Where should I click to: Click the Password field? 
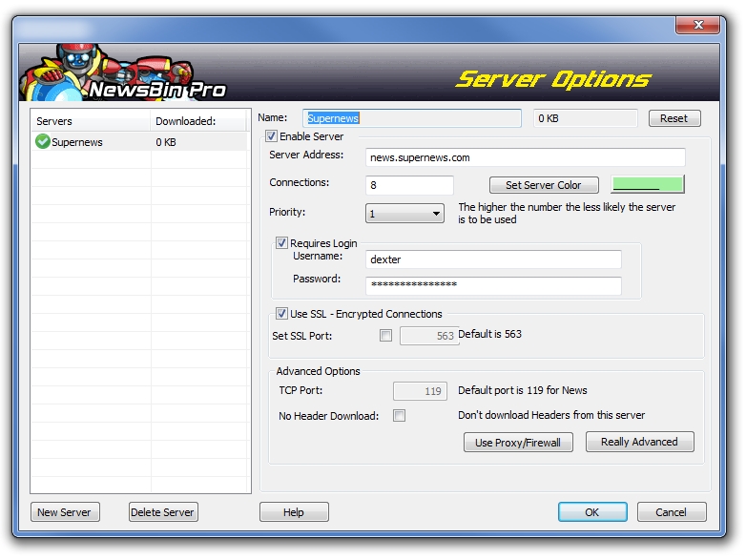tap(493, 285)
